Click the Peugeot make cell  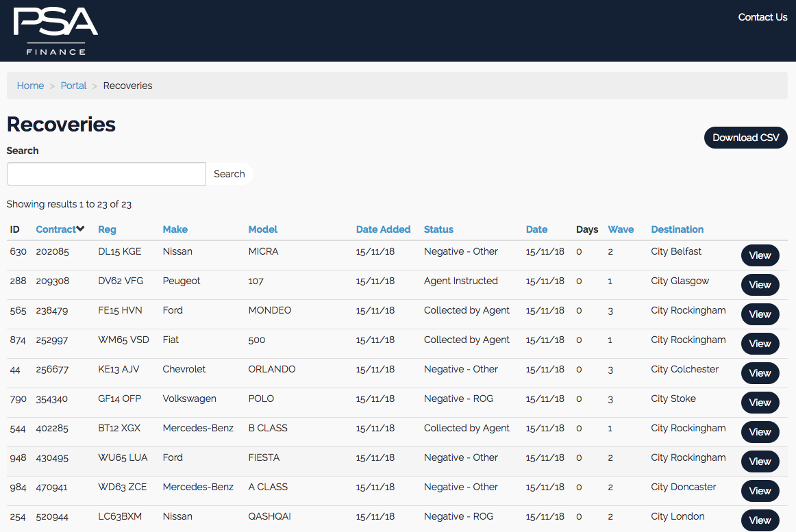[182, 281]
